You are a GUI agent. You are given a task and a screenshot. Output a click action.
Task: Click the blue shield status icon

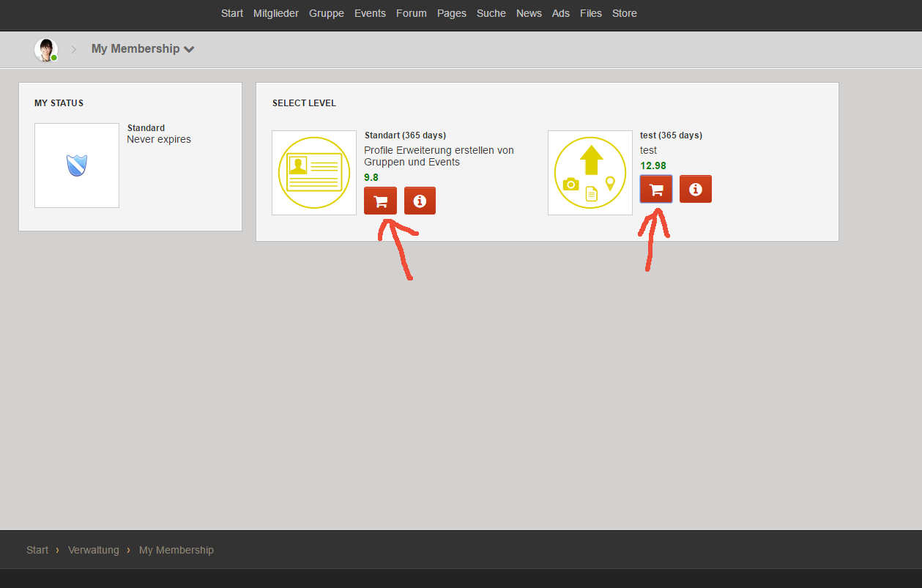[x=77, y=165]
